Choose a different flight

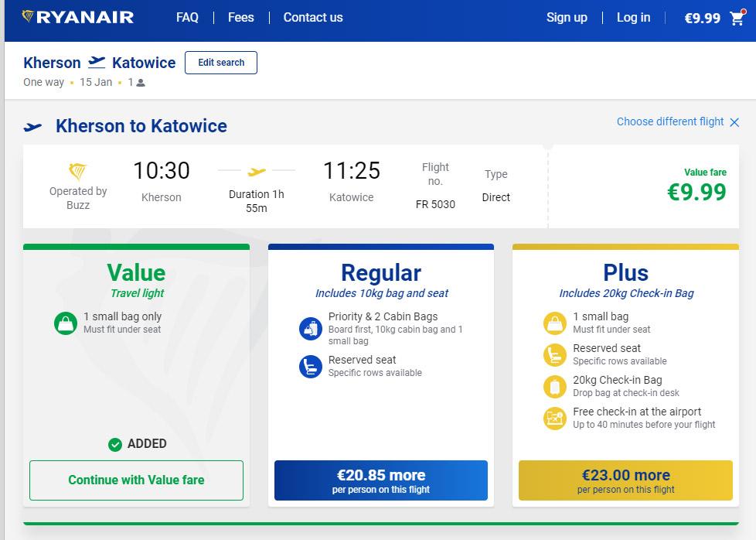pyautogui.click(x=670, y=121)
